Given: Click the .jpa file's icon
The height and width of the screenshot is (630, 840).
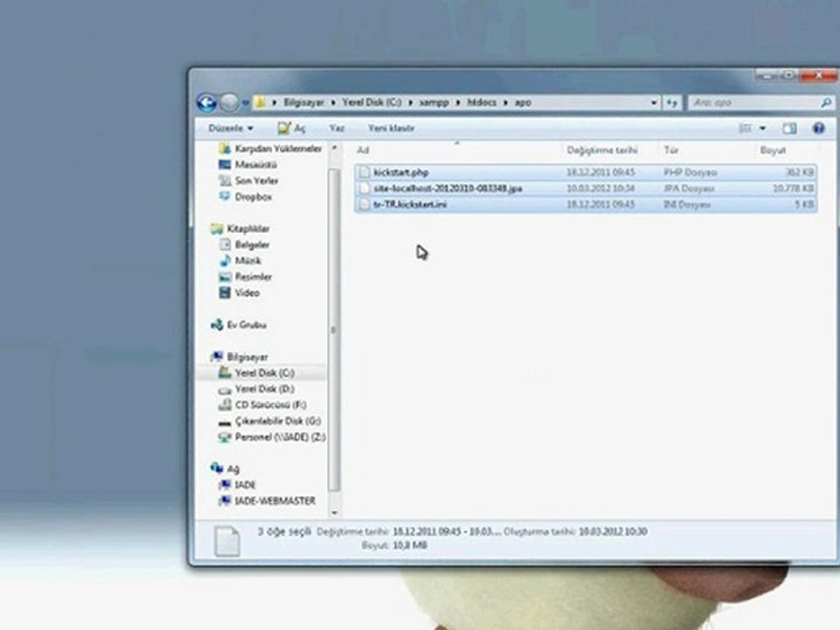Looking at the screenshot, I should coord(365,188).
